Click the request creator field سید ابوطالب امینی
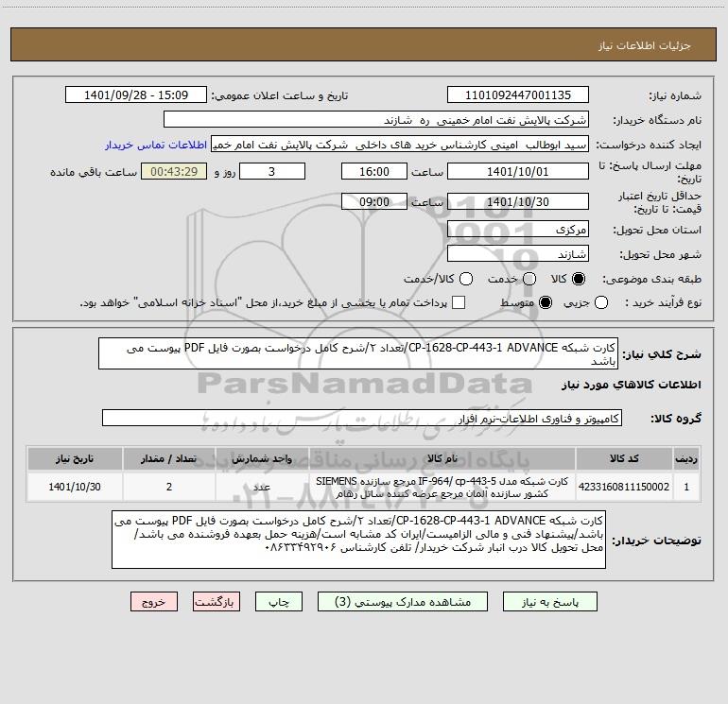Viewport: 728px width, 704px height. pyautogui.click(x=400, y=145)
